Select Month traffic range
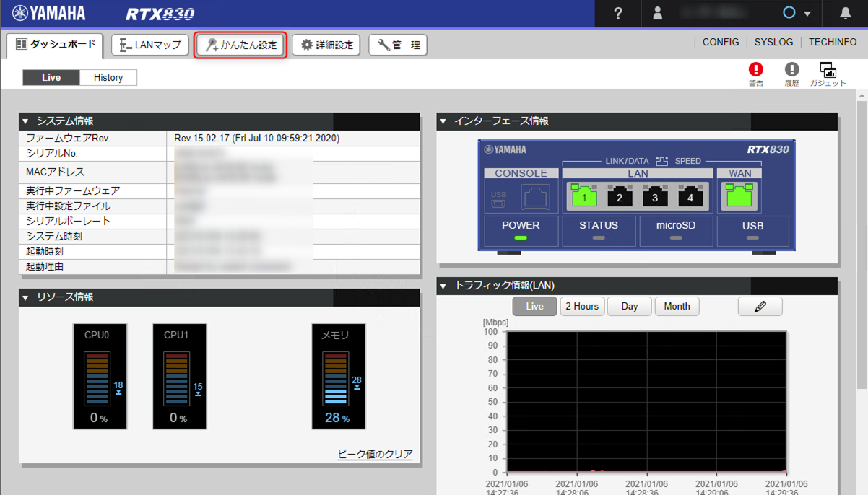Viewport: 868px width, 495px height. coord(677,307)
